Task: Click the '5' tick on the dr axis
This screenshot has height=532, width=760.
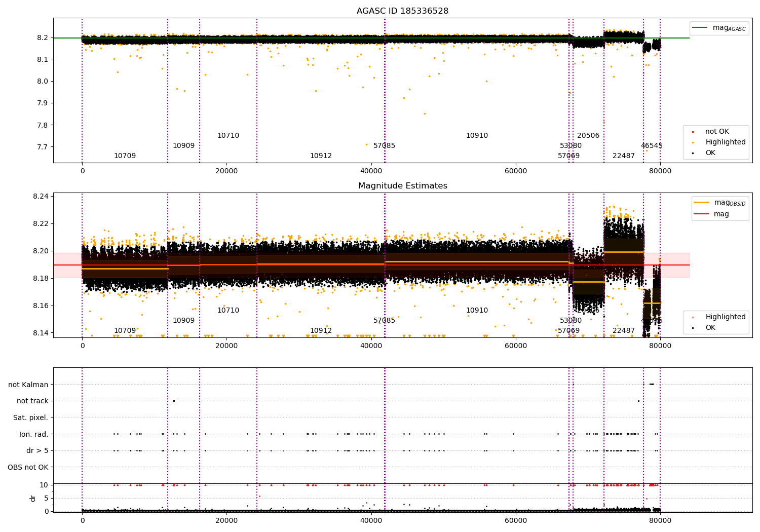Action: (47, 498)
